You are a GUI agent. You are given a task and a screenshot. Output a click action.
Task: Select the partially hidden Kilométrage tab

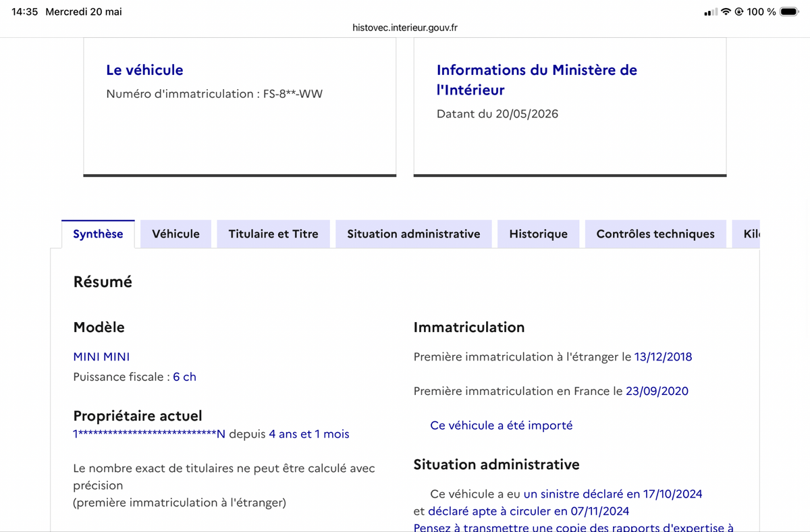(x=746, y=234)
